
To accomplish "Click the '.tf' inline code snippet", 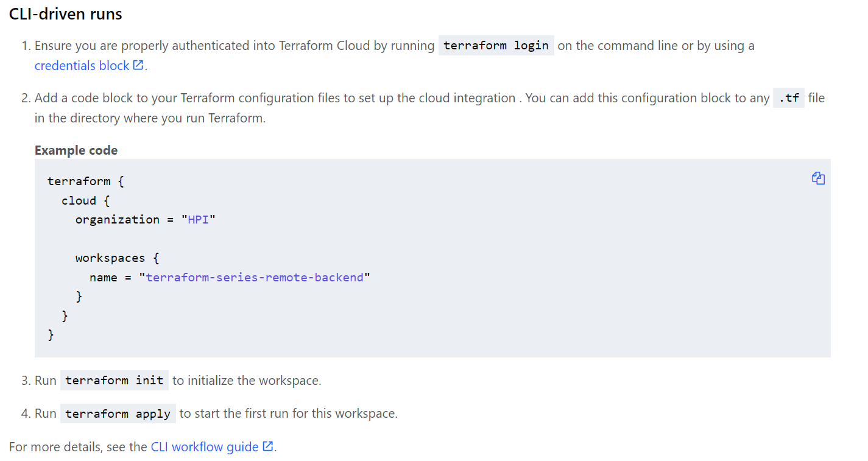I will click(x=789, y=98).
